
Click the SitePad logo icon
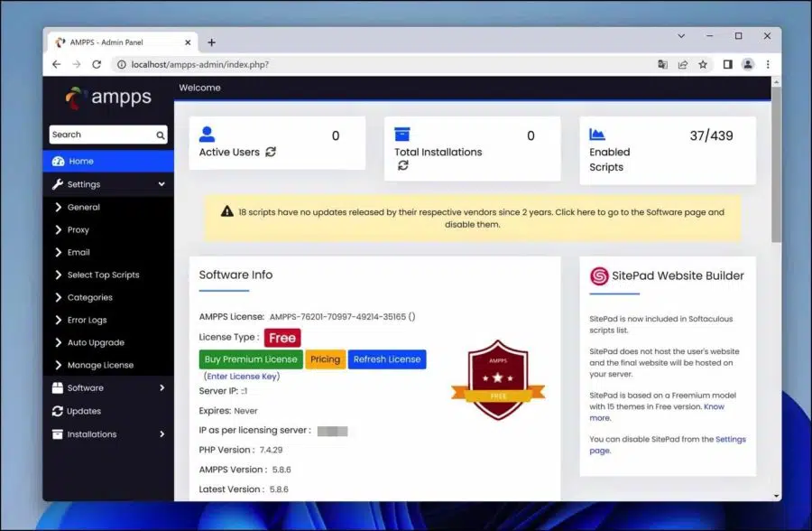pyautogui.click(x=599, y=275)
